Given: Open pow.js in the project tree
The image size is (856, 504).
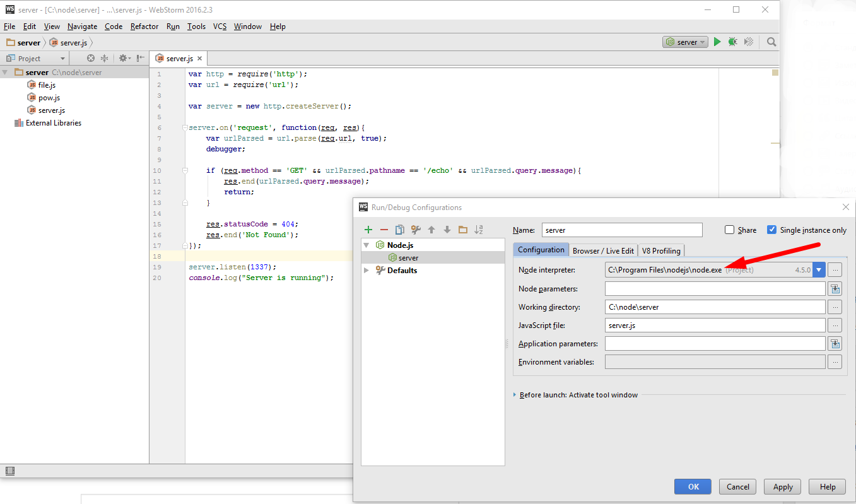Looking at the screenshot, I should coord(49,98).
